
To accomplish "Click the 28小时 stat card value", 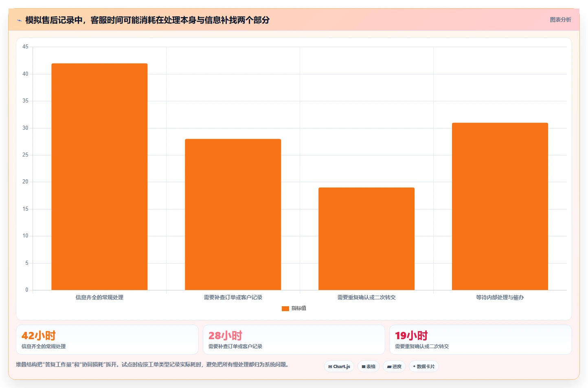I will point(225,336).
